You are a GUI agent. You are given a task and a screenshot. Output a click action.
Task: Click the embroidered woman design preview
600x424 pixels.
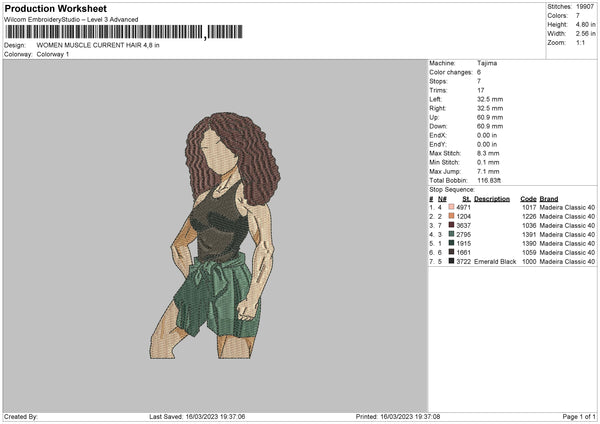pos(215,235)
